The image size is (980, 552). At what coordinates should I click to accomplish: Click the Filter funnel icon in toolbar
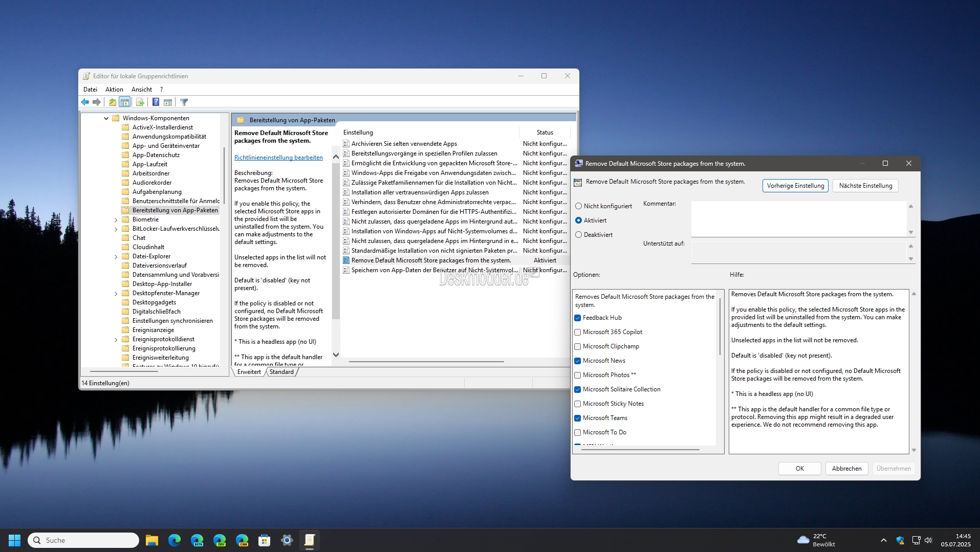184,102
